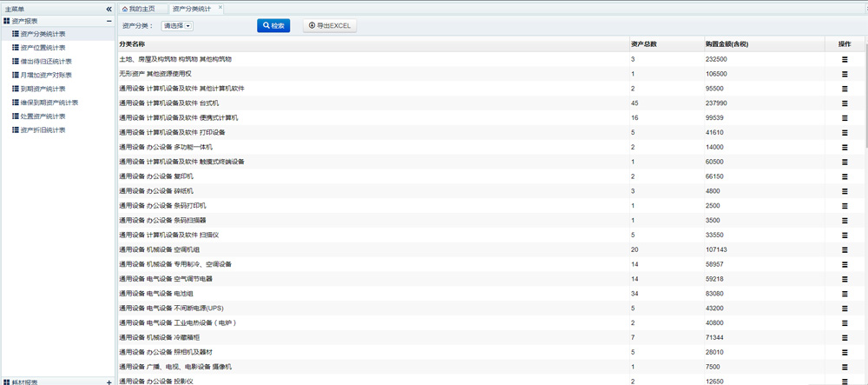This screenshot has height=385, width=868.
Task: Close the 资产分类统计 tab
Action: 220,7
